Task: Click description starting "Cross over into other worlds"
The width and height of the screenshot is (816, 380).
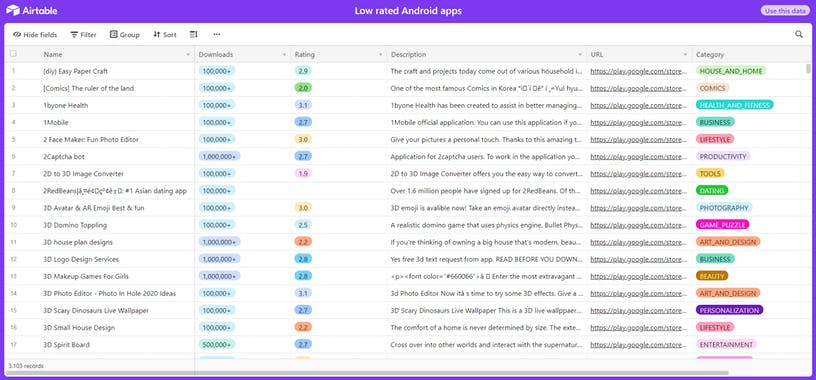Action: click(486, 345)
